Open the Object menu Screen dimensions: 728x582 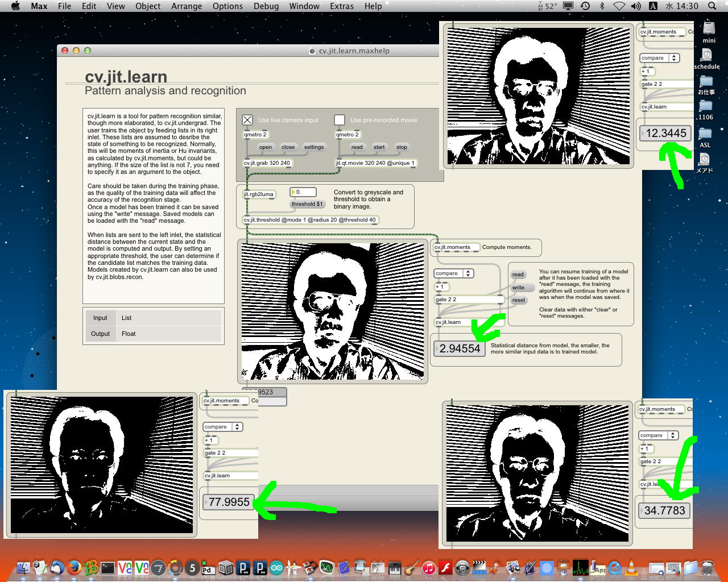[148, 6]
